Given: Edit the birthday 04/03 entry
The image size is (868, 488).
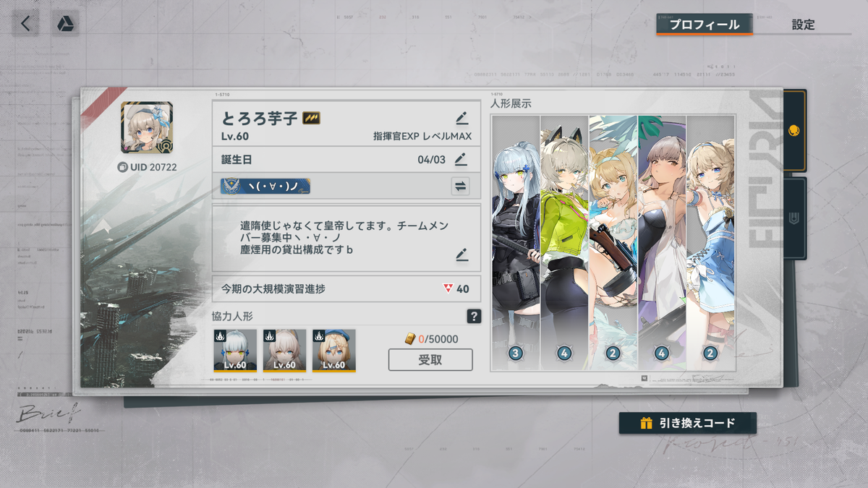Looking at the screenshot, I should click(x=461, y=159).
